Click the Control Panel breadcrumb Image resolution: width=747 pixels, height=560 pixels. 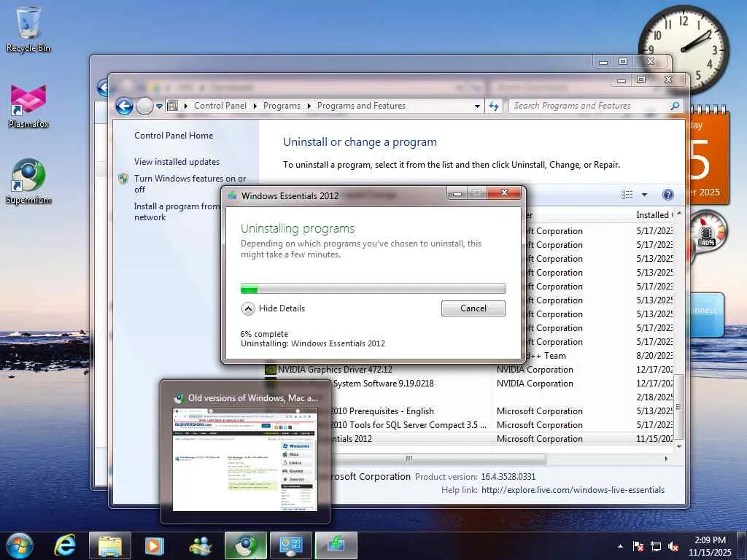tap(220, 106)
